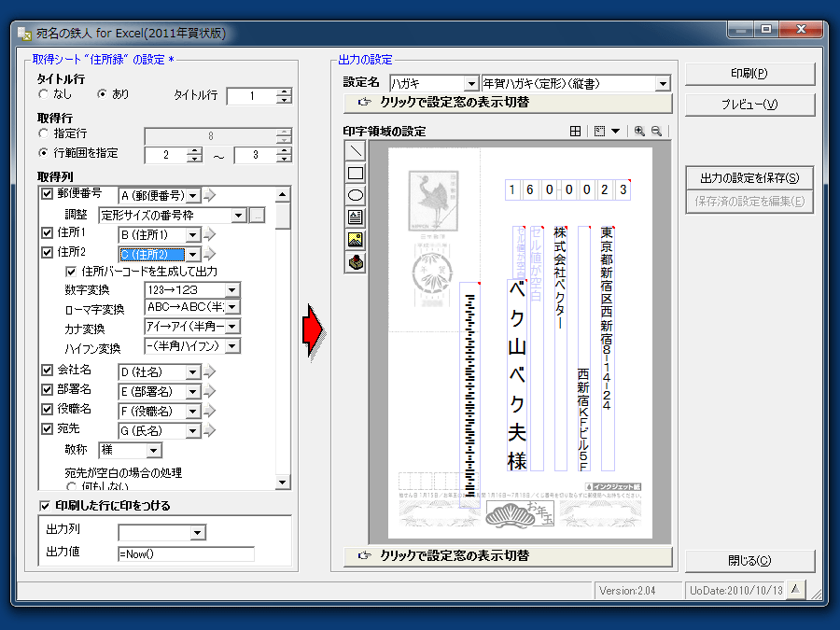Select the line drawing tool
The image size is (840, 630).
tap(356, 151)
